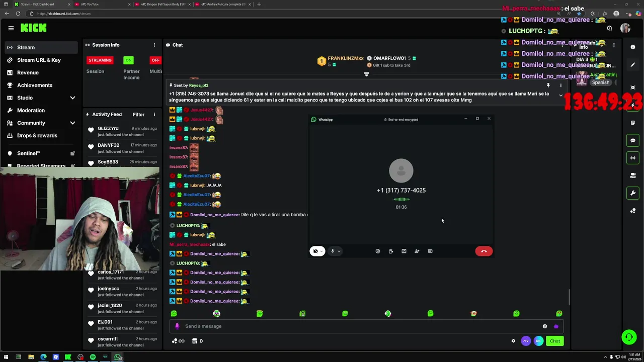644x362 pixels.
Task: Select DANYF32 follow event in activity feed
Action: pos(122,148)
